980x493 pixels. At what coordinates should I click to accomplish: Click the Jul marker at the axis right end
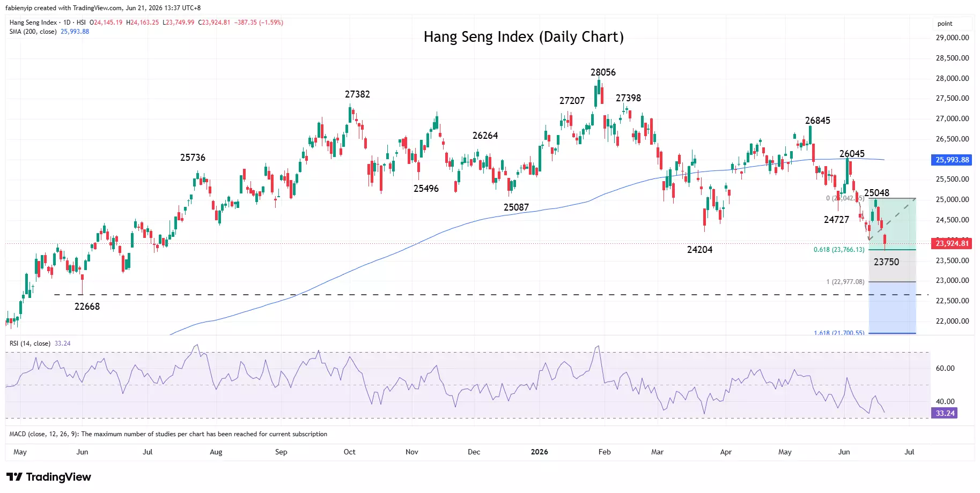[909, 452]
